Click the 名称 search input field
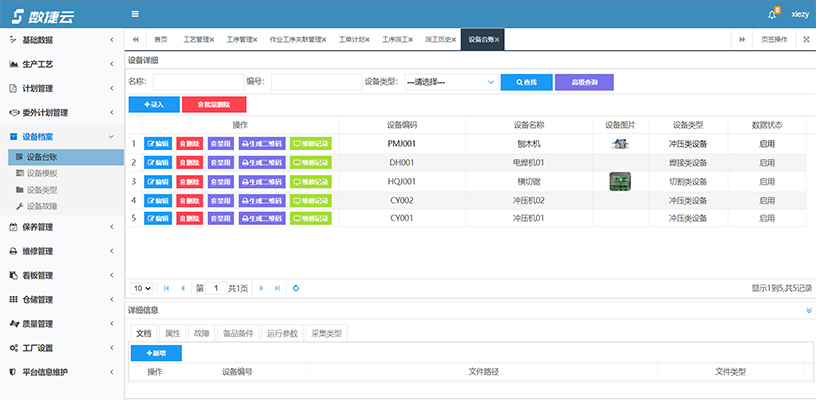The image size is (816, 400). tap(195, 82)
